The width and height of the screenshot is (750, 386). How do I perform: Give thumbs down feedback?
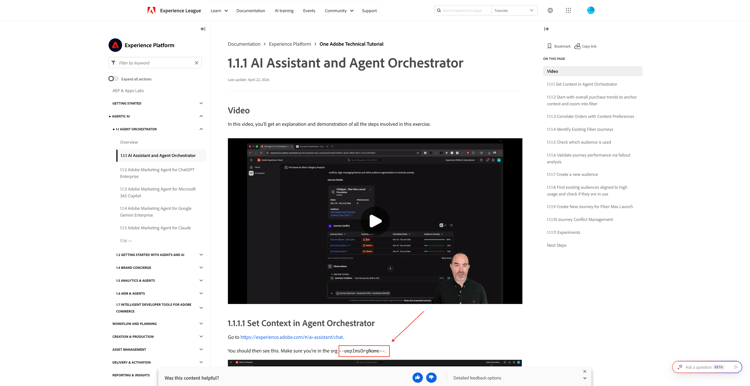(x=431, y=377)
